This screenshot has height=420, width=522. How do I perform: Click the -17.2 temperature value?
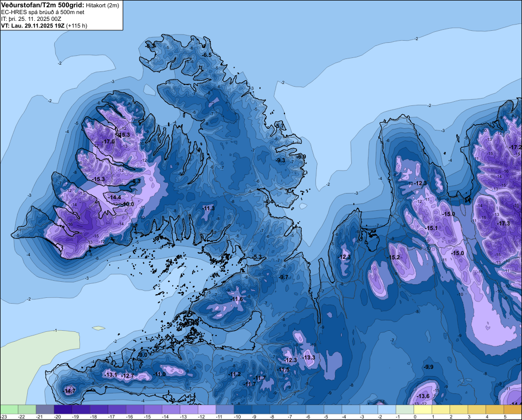(x=516, y=147)
